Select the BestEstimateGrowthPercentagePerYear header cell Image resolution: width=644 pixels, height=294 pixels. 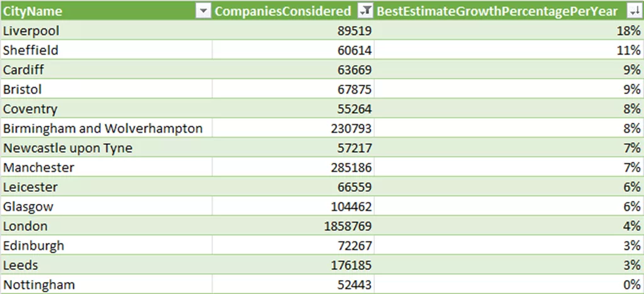tap(509, 11)
